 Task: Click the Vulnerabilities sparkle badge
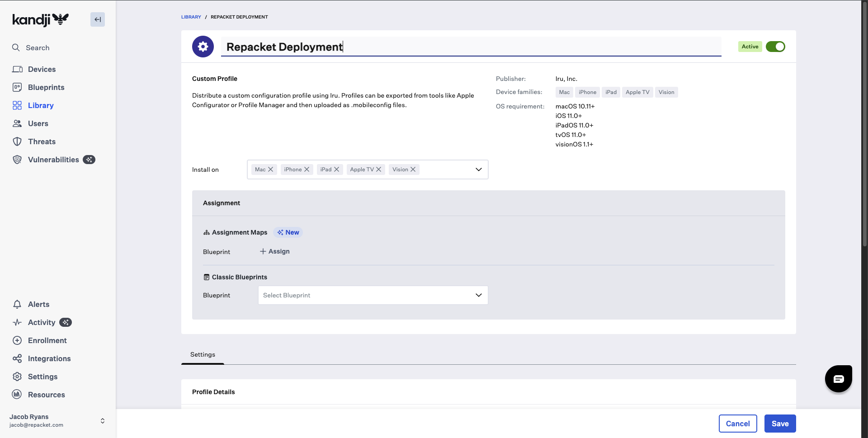pyautogui.click(x=89, y=160)
